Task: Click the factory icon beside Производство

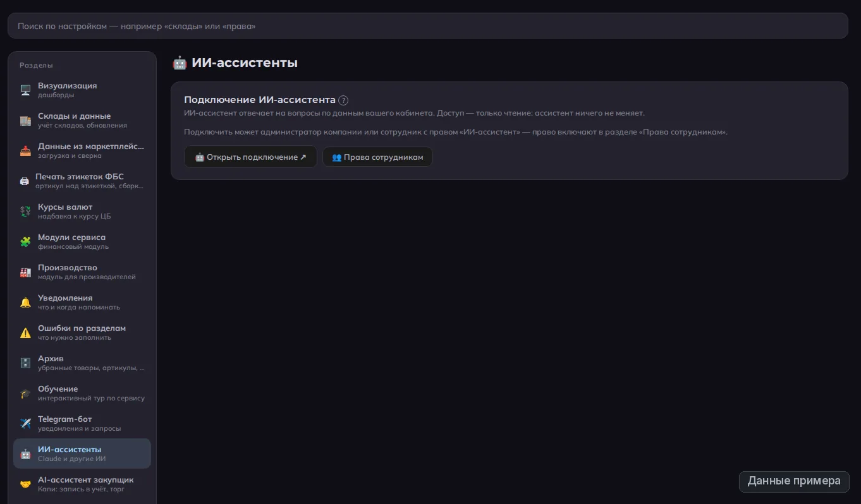Action: click(x=25, y=272)
